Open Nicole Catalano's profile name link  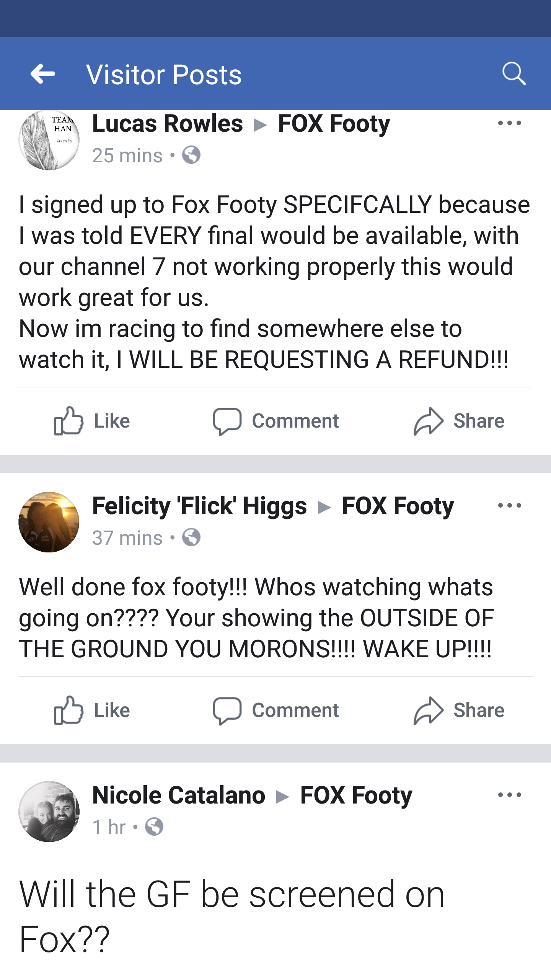click(x=179, y=795)
